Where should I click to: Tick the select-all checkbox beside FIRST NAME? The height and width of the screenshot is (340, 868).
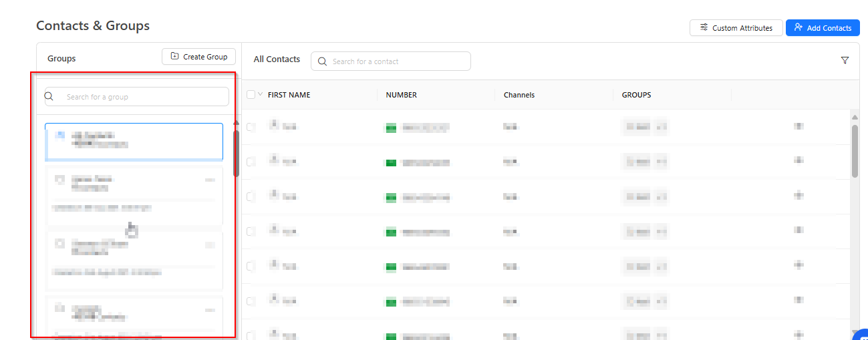pos(251,95)
